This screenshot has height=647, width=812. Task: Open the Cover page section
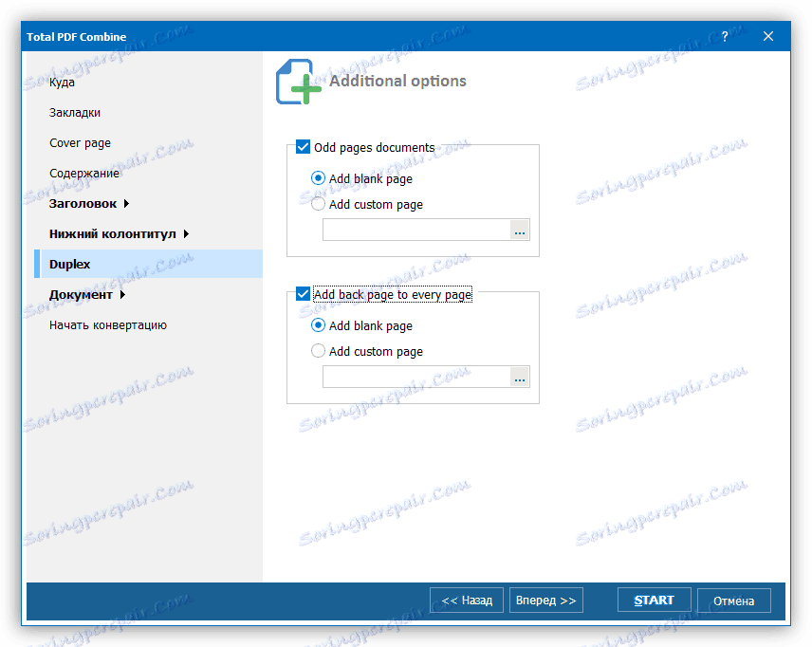click(80, 143)
